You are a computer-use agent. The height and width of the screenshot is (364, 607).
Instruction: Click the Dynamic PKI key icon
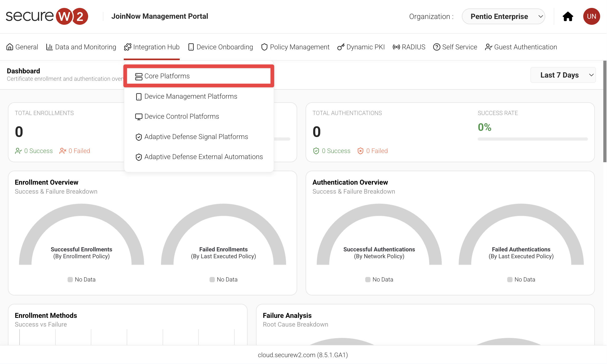coord(341,47)
